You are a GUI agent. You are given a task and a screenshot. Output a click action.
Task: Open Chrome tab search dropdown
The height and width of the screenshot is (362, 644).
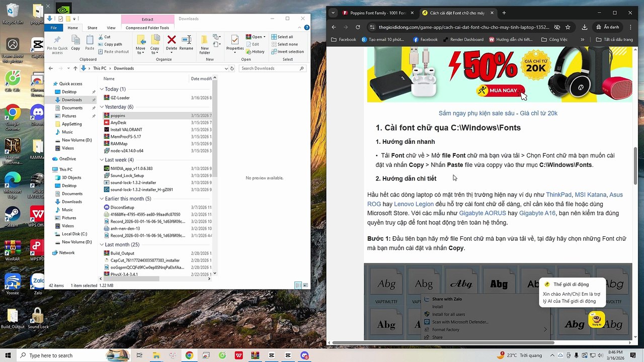click(334, 13)
